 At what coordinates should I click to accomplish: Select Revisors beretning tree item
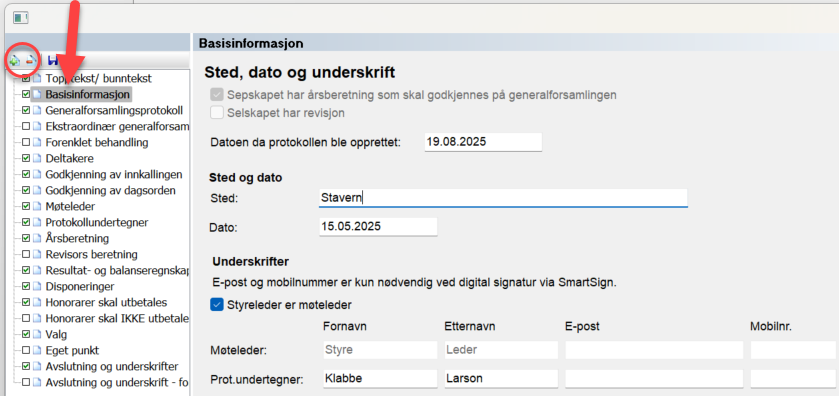pos(91,254)
